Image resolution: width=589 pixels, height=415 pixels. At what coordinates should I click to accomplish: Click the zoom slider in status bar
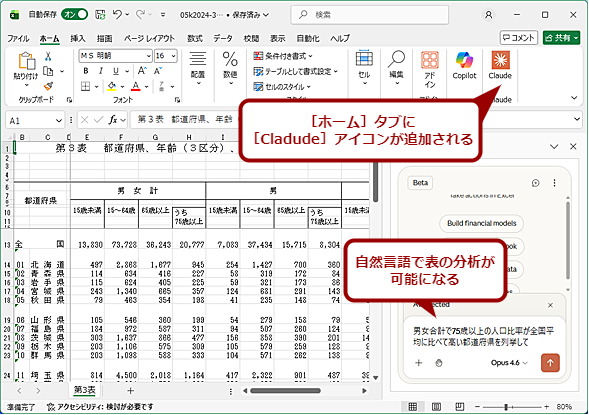512,407
